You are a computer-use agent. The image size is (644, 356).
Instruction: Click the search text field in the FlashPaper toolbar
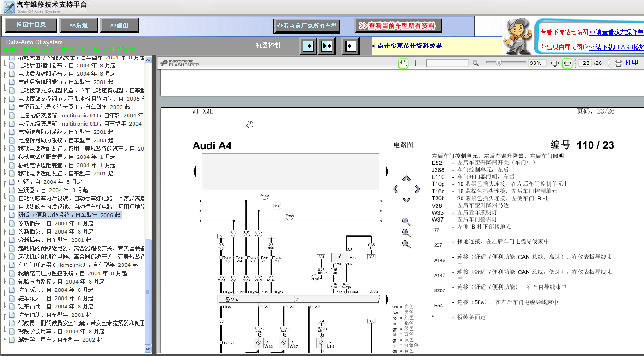448,63
